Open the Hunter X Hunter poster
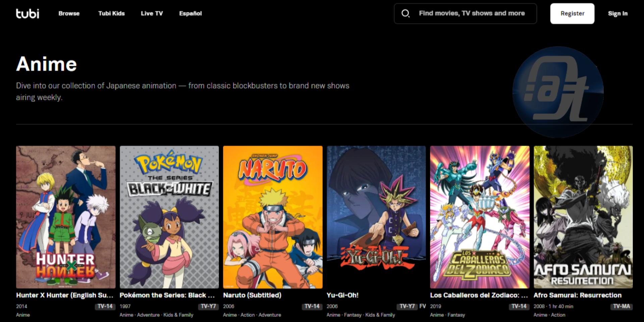Image resolution: width=644 pixels, height=322 pixels. point(66,217)
